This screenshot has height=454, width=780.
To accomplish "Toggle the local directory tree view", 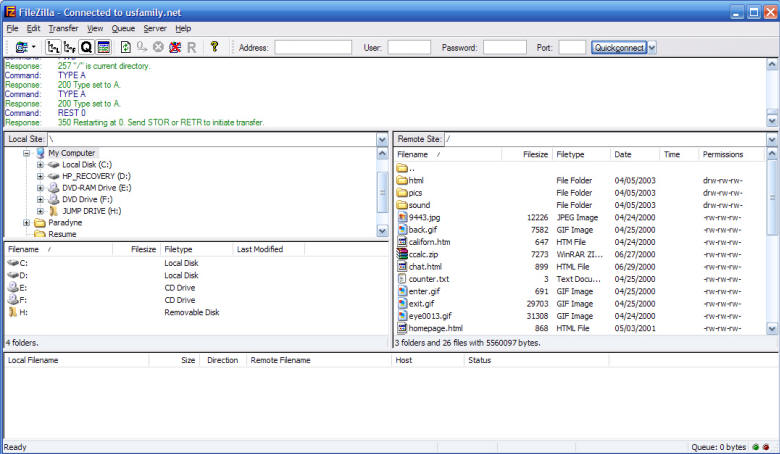I will pos(53,47).
